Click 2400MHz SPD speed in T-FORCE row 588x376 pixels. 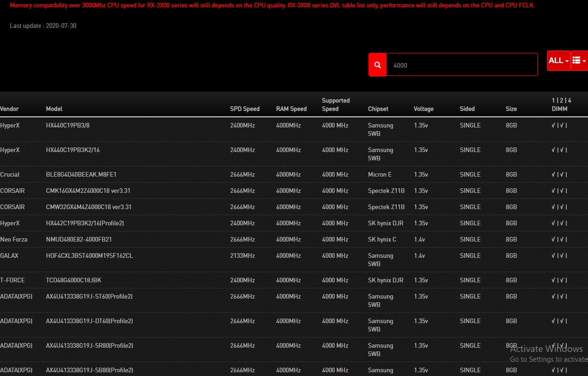point(242,280)
